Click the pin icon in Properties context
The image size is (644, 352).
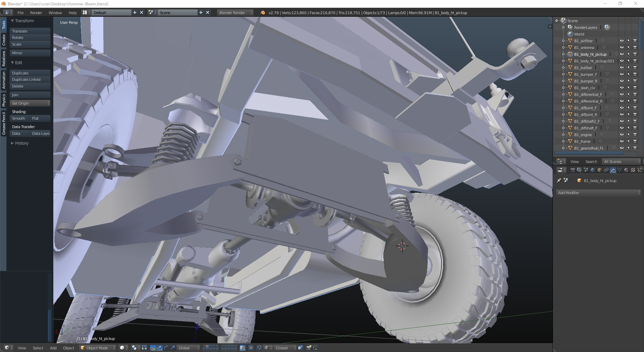(x=559, y=180)
